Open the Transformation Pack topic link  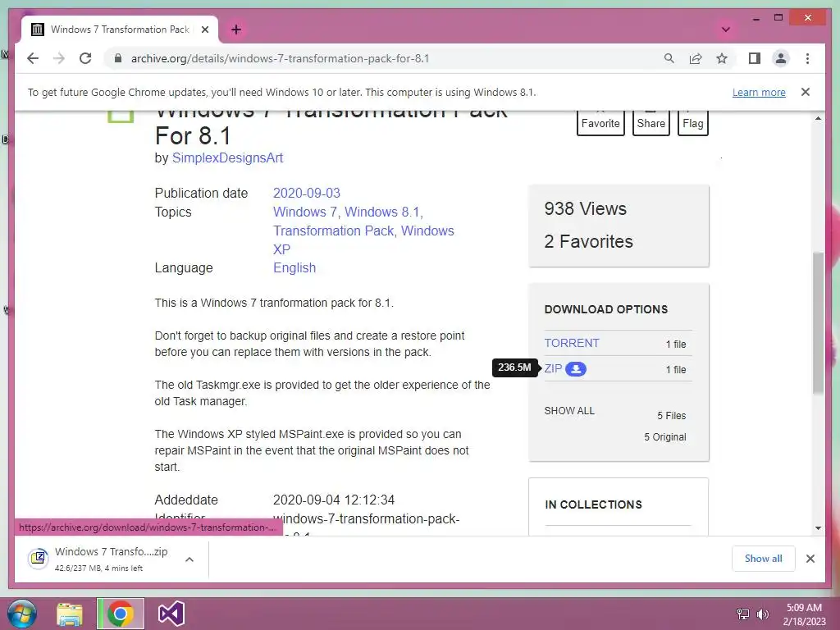[x=334, y=231]
